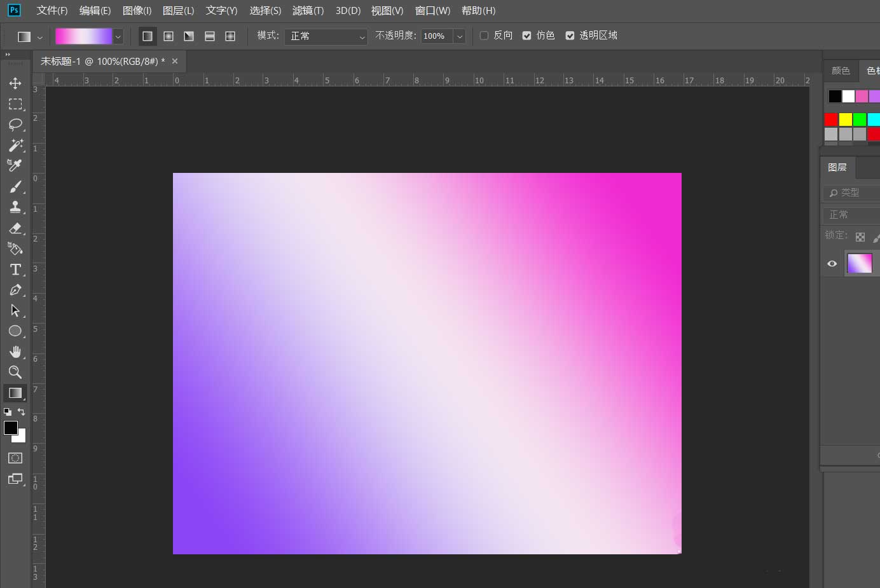Open the 模式 blend mode dropdown

click(x=326, y=36)
